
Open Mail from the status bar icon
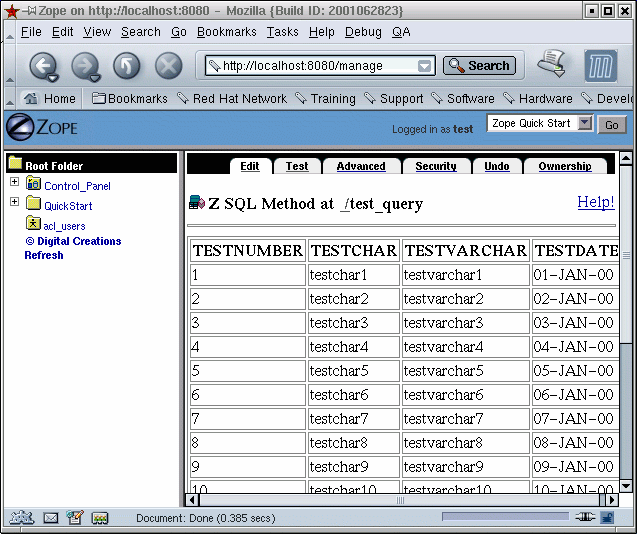click(x=50, y=518)
